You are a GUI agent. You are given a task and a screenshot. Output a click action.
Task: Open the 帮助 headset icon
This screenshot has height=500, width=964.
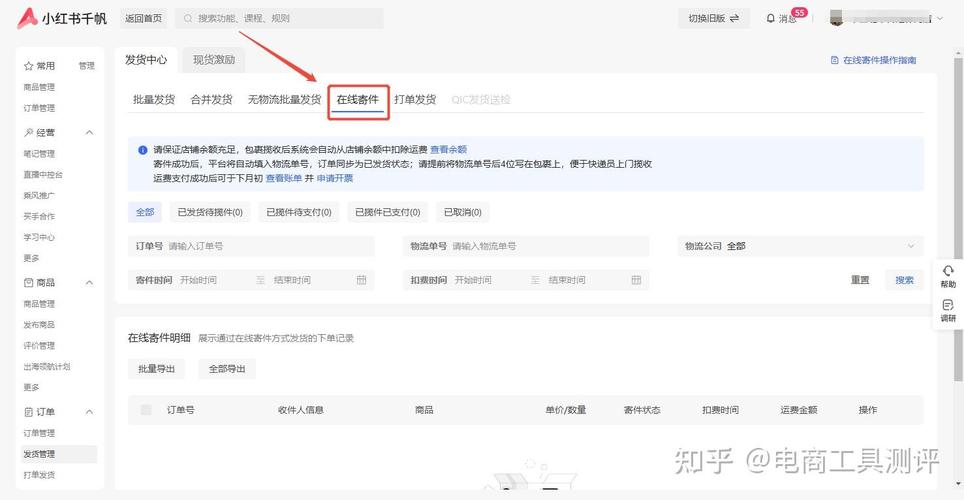coord(947,272)
